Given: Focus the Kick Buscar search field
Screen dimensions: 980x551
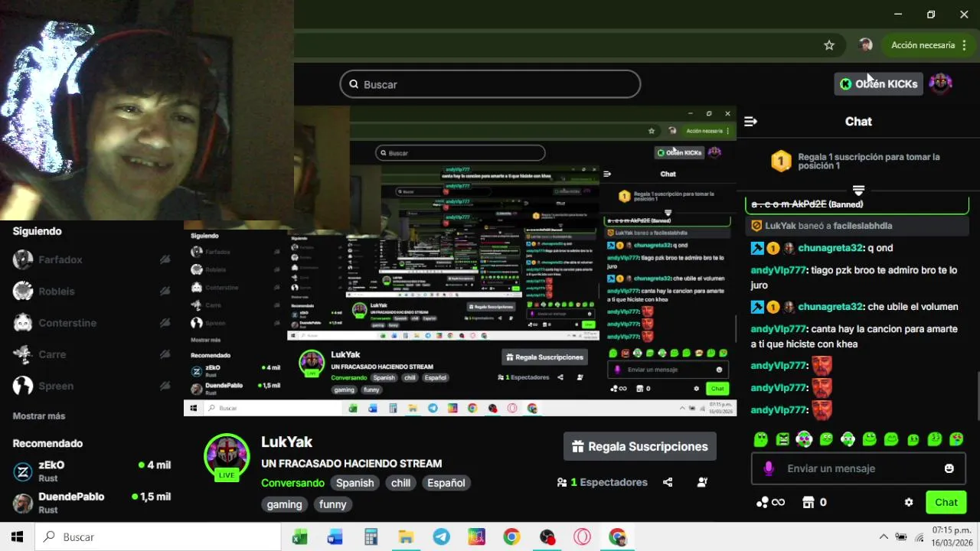Looking at the screenshot, I should [490, 84].
